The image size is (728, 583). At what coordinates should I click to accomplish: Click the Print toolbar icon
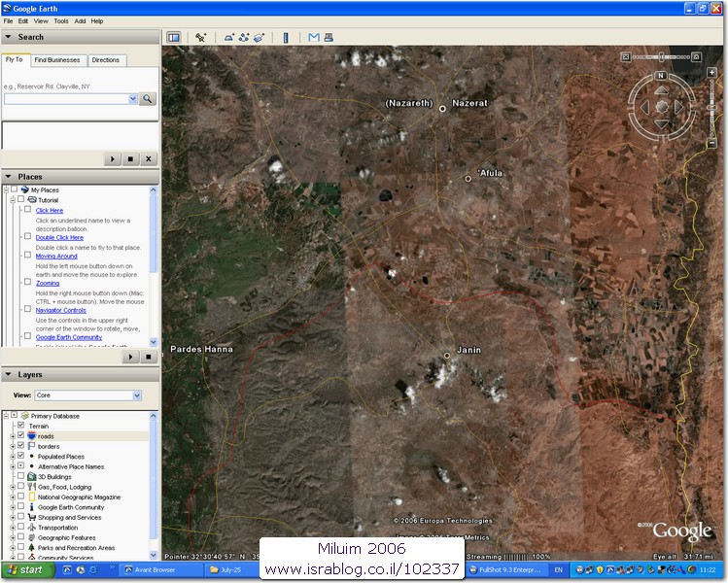click(x=329, y=37)
